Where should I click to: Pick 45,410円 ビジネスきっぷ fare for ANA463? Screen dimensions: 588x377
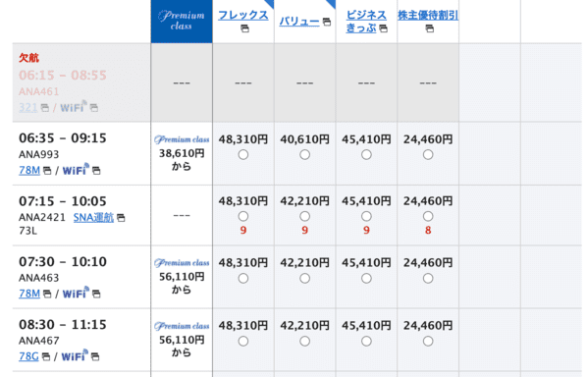point(366,279)
